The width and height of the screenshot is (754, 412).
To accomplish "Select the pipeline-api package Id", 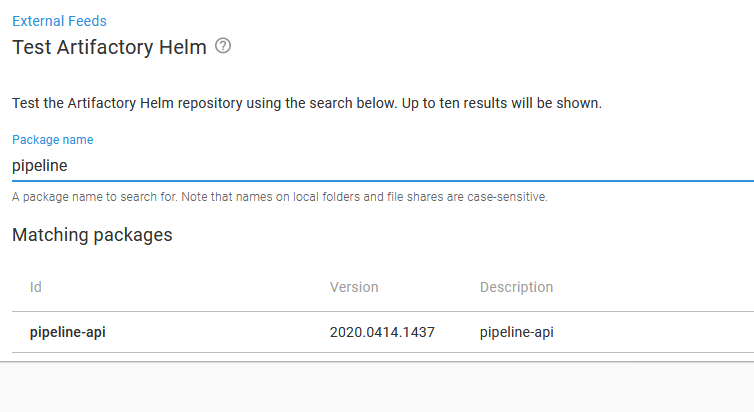I will coord(68,332).
